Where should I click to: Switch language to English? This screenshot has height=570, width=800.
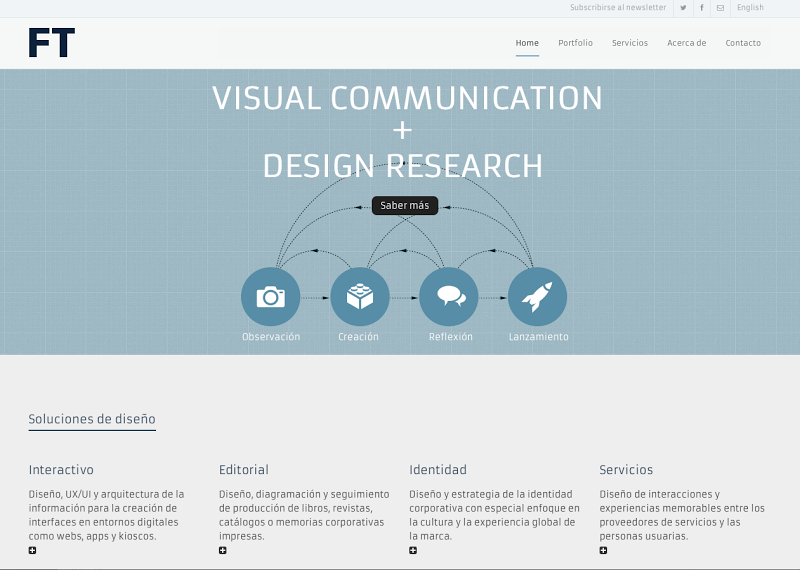[750, 8]
